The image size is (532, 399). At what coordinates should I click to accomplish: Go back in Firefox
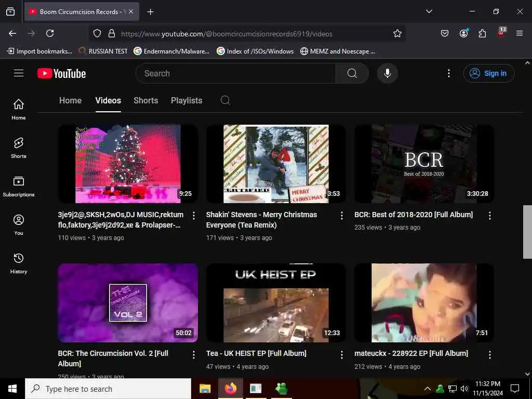[x=12, y=33]
